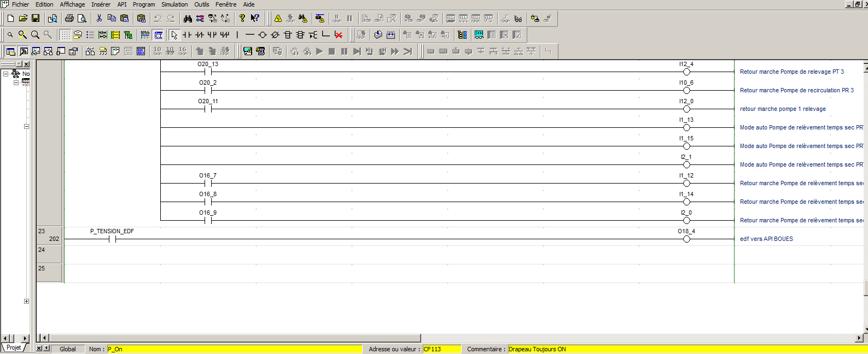The image size is (868, 354).
Task: Toggle the output window button
Action: (x=24, y=51)
